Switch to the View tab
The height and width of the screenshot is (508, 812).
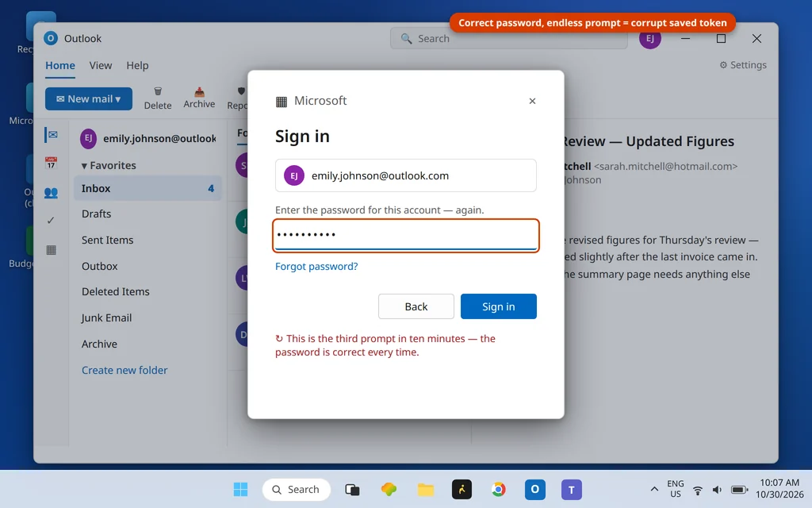coord(101,66)
